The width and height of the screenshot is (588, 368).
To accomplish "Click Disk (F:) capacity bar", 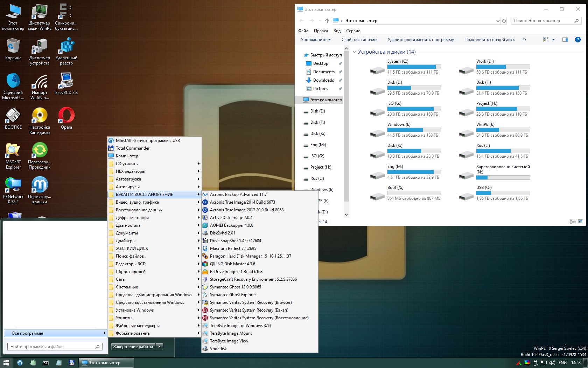I will 503,88.
